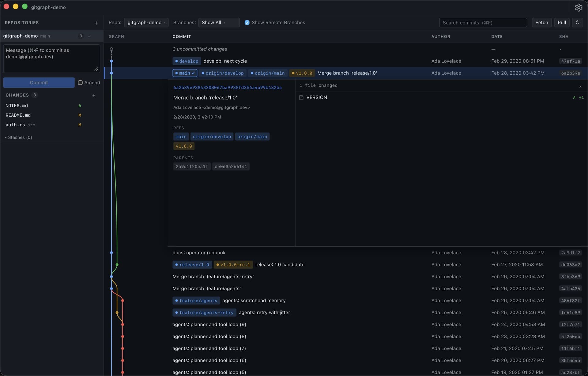The image size is (588, 376).
Task: Click origin/main ref in REFS section
Action: pos(252,137)
